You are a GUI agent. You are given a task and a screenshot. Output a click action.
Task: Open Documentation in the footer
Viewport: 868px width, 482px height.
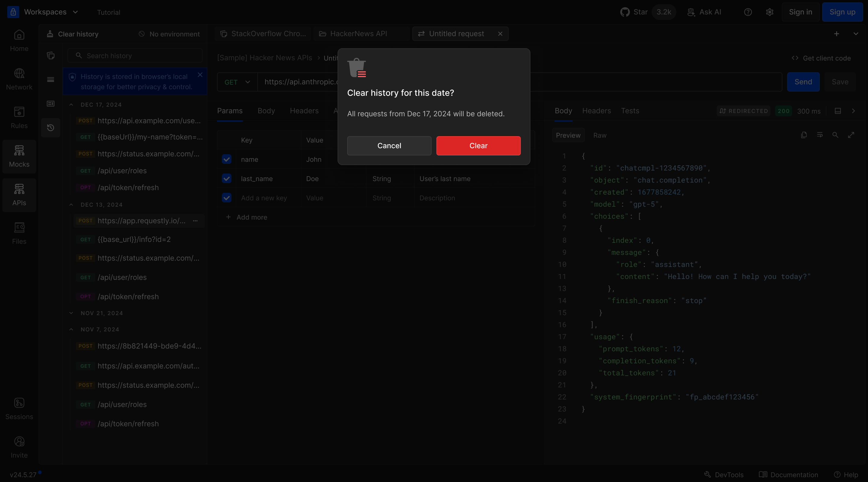[788, 474]
